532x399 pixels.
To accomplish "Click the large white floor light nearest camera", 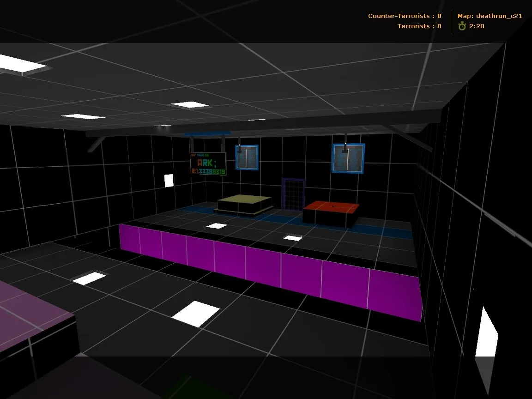I will click(196, 314).
